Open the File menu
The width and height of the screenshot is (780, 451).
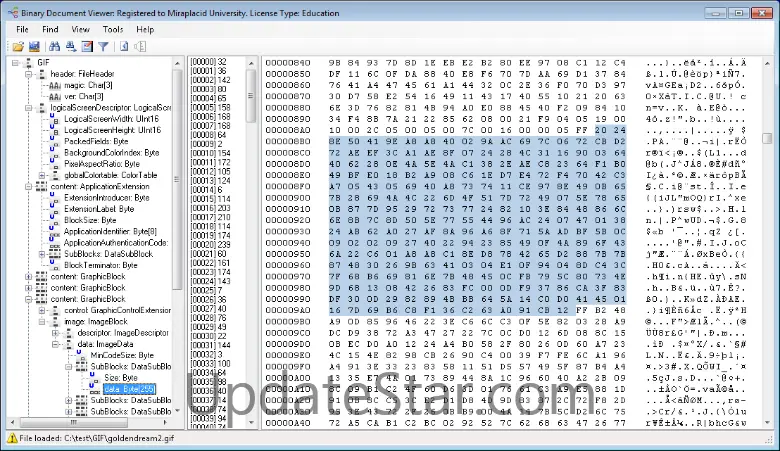(22, 29)
